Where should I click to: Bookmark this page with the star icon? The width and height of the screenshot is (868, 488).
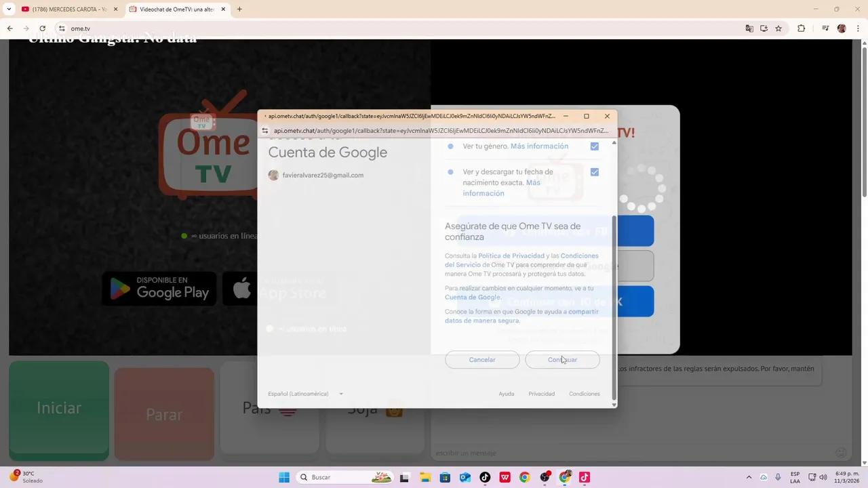[778, 28]
